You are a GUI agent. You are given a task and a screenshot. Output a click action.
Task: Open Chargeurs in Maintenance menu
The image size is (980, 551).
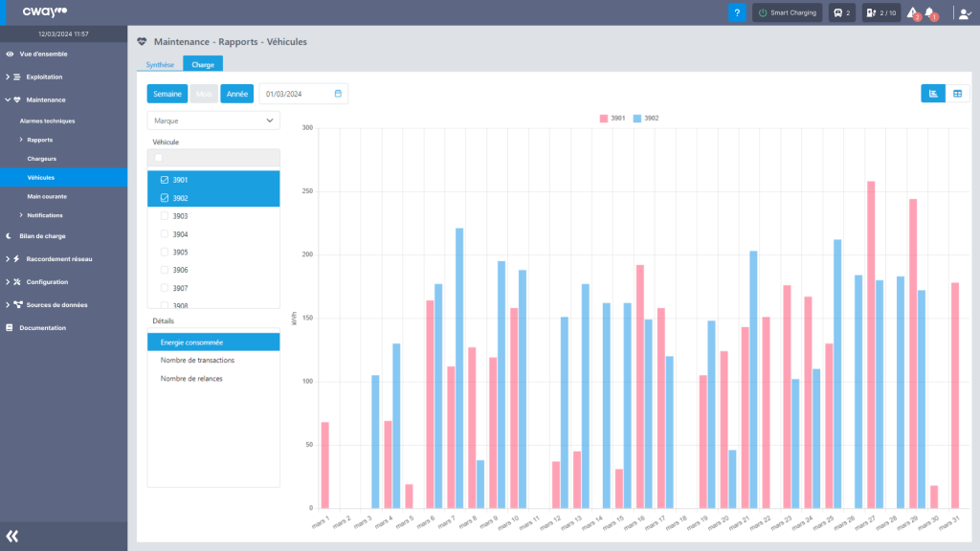point(42,159)
